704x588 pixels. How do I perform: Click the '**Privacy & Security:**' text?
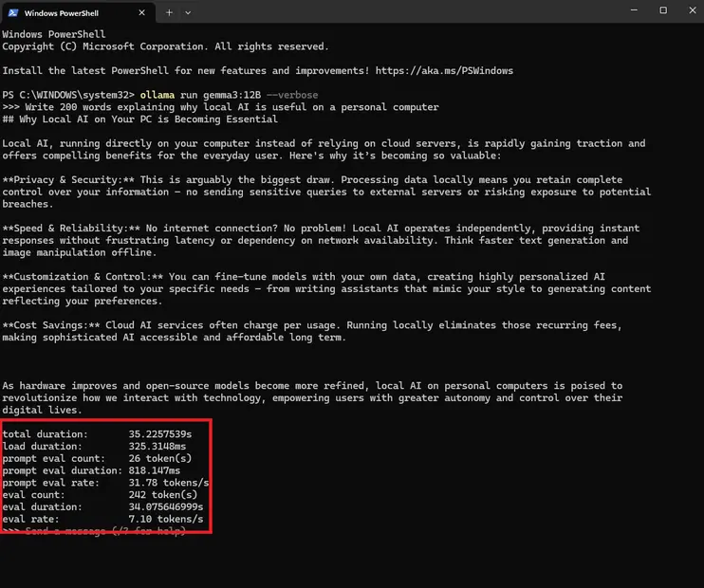(x=68, y=179)
